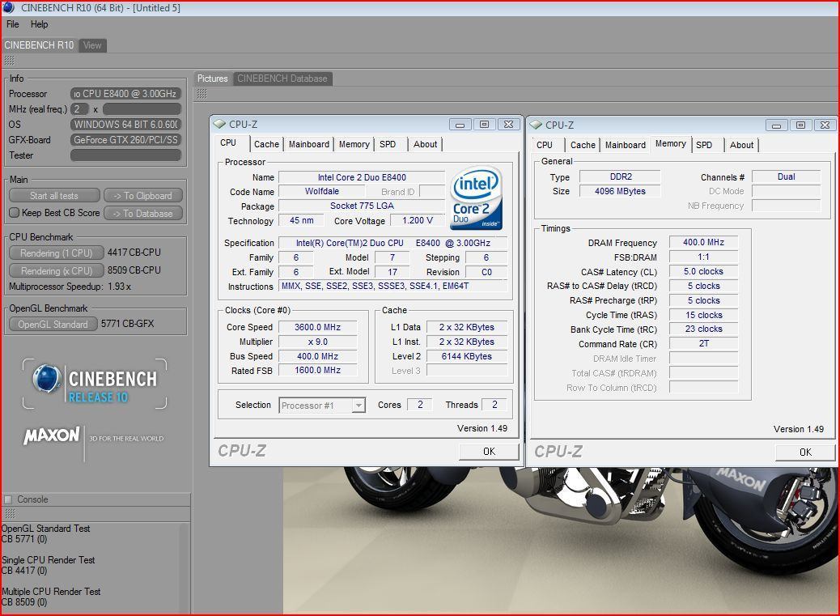
Task: Minimize the right CPU-Z window
Action: (776, 125)
